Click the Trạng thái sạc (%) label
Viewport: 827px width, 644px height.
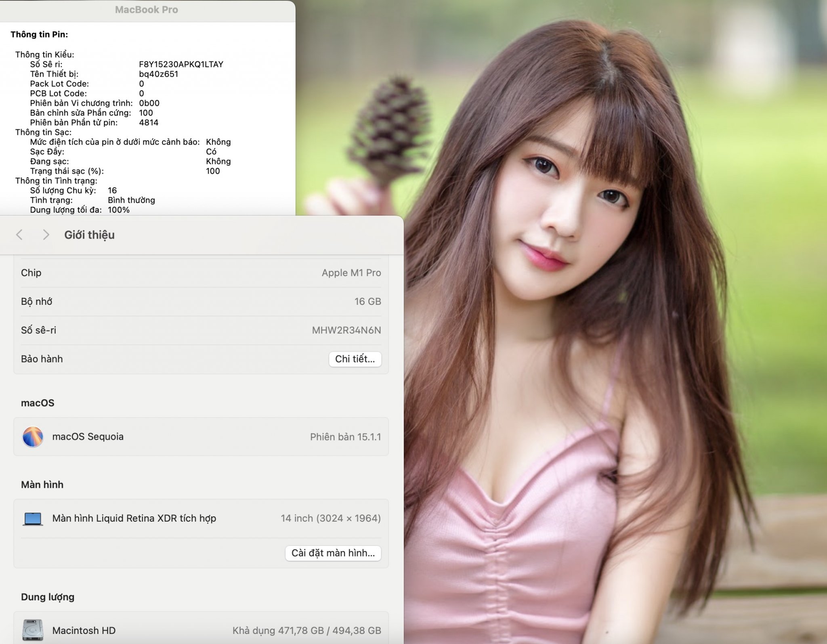point(67,171)
